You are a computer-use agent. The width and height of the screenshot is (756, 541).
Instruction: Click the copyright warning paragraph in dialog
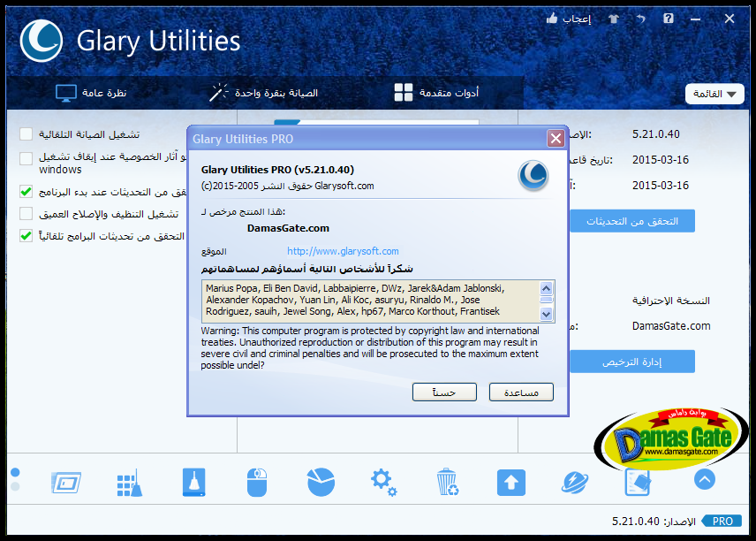[370, 348]
